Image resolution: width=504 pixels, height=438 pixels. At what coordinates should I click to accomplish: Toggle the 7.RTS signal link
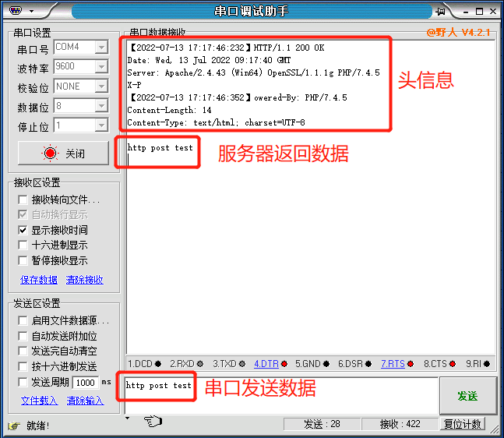(393, 364)
